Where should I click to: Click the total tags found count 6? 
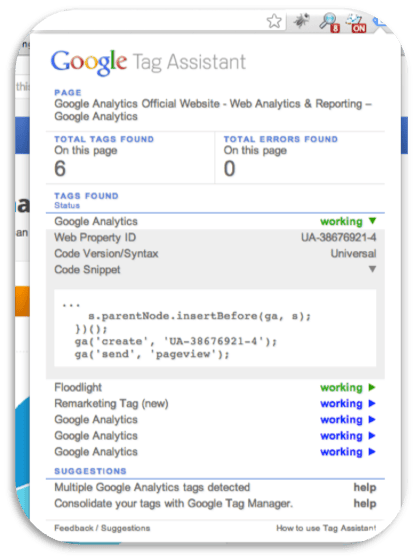pyautogui.click(x=60, y=169)
